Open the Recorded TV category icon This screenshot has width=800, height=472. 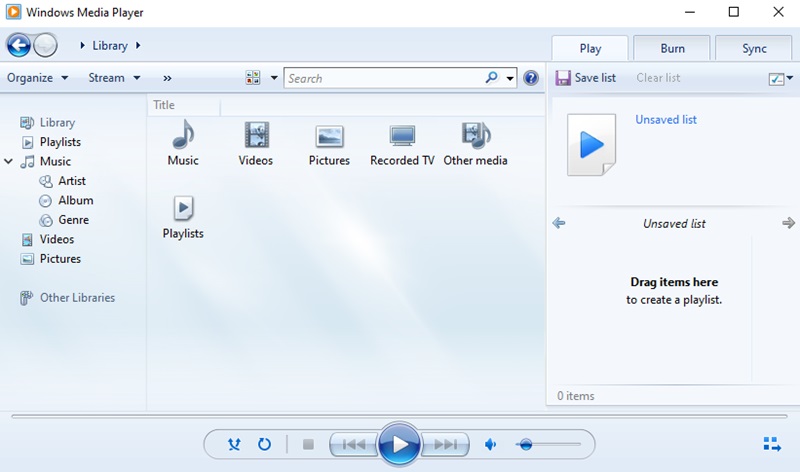(x=402, y=136)
